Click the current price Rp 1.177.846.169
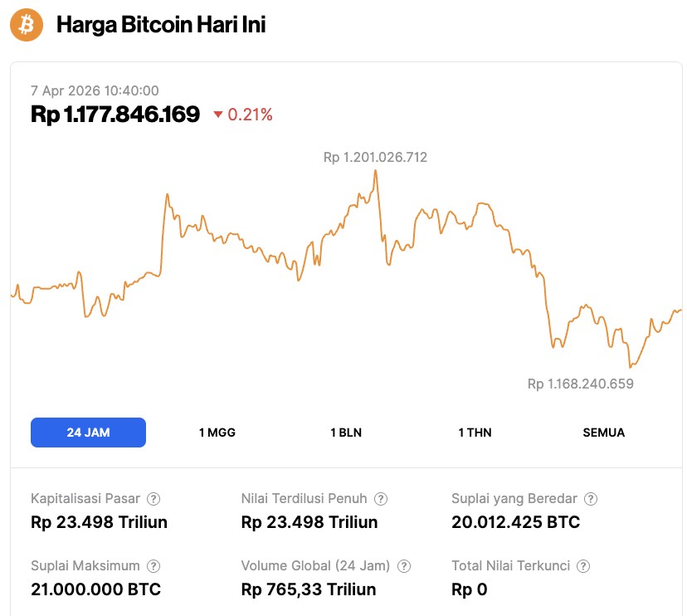Viewport: 687px width, 616px height. [115, 115]
